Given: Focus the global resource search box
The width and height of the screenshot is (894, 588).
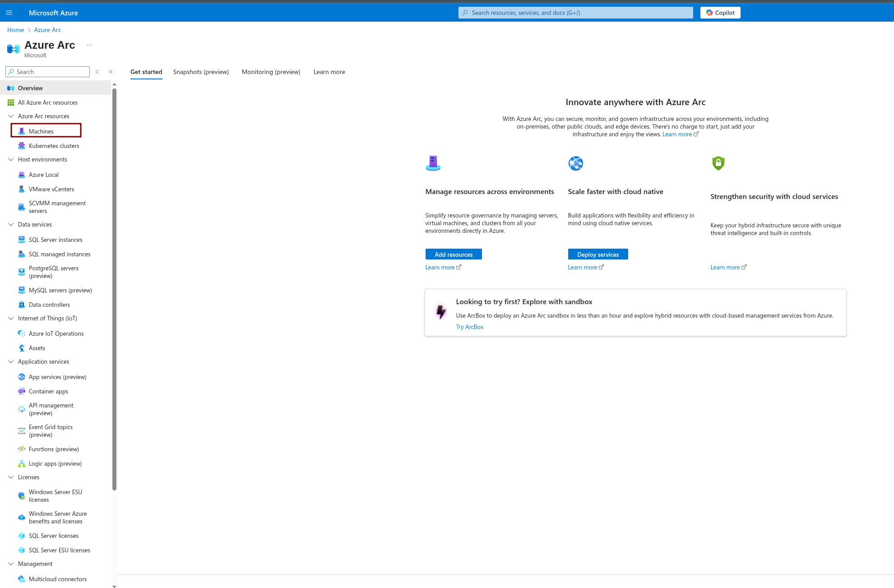Looking at the screenshot, I should pyautogui.click(x=575, y=13).
